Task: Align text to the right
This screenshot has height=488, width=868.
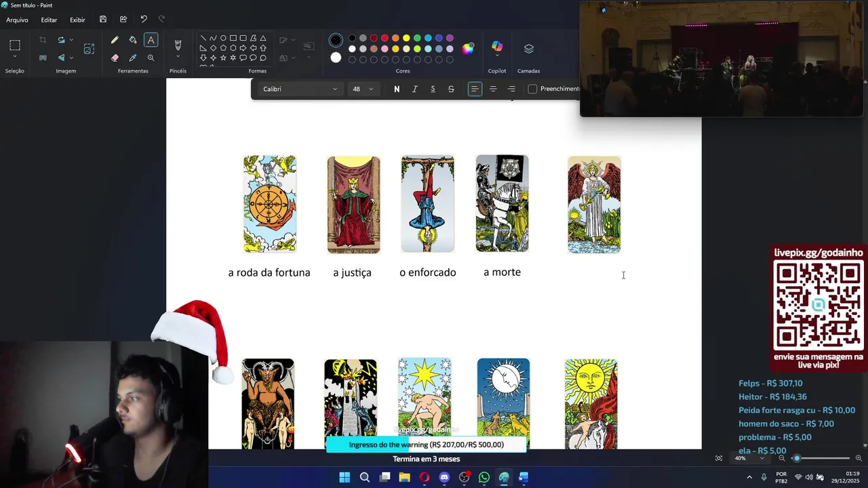Action: 511,89
